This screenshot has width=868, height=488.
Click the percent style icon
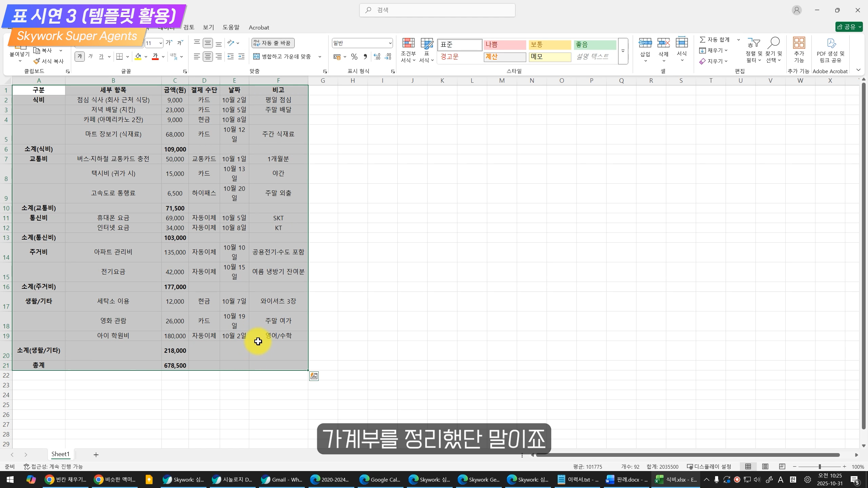coord(354,57)
